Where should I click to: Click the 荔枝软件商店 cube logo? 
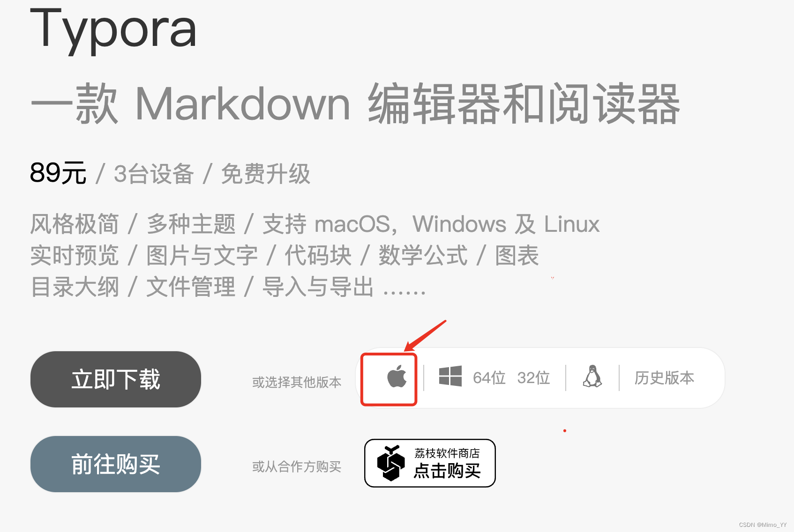click(x=391, y=463)
